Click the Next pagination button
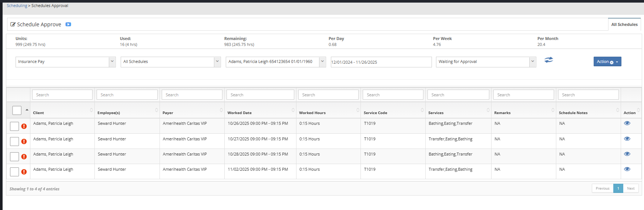The height and width of the screenshot is (210, 644). coord(631,189)
